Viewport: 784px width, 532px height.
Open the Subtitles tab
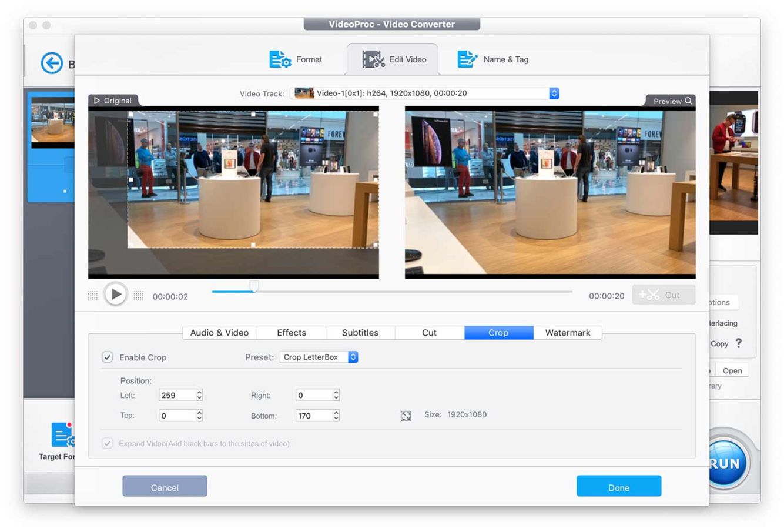[360, 333]
